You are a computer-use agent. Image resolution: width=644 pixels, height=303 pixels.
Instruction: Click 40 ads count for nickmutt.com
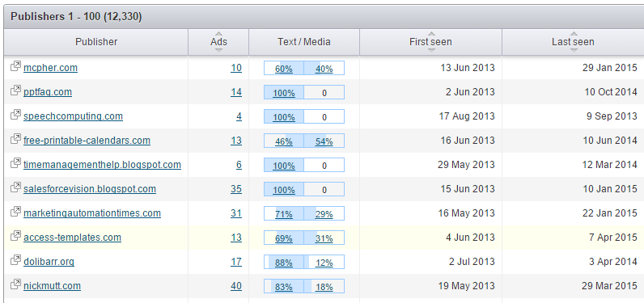point(236,286)
